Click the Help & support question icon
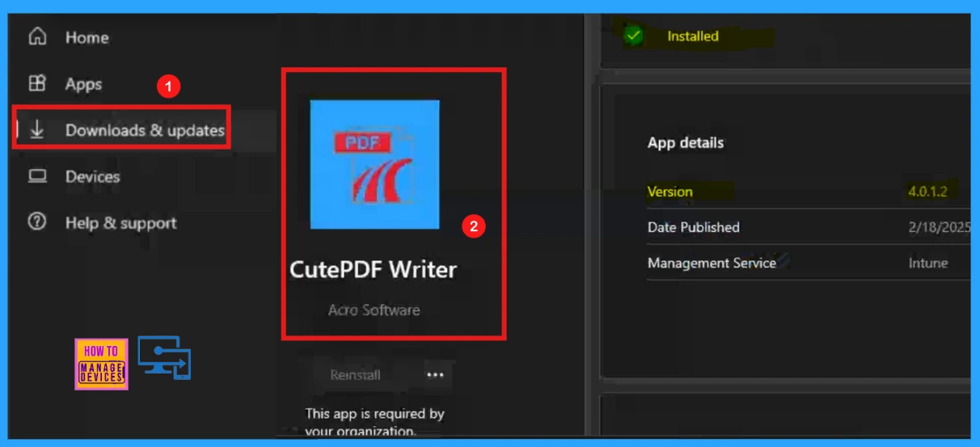 coord(37,222)
